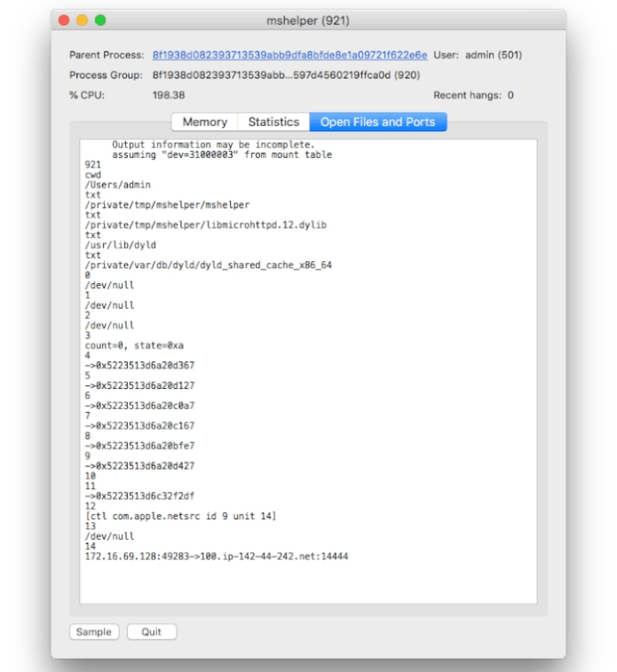The width and height of the screenshot is (617, 672).
Task: Click the 0x5223513d6a20bfe7 entry
Action: coord(139,446)
